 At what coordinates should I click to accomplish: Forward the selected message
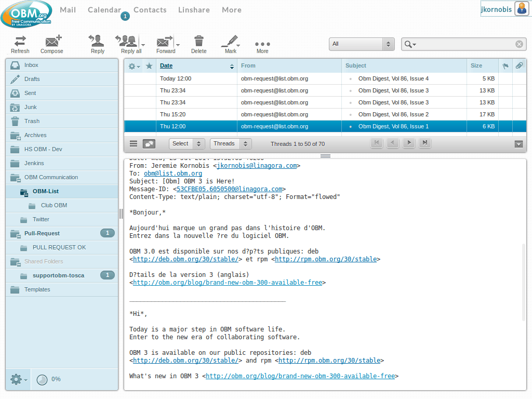click(165, 45)
